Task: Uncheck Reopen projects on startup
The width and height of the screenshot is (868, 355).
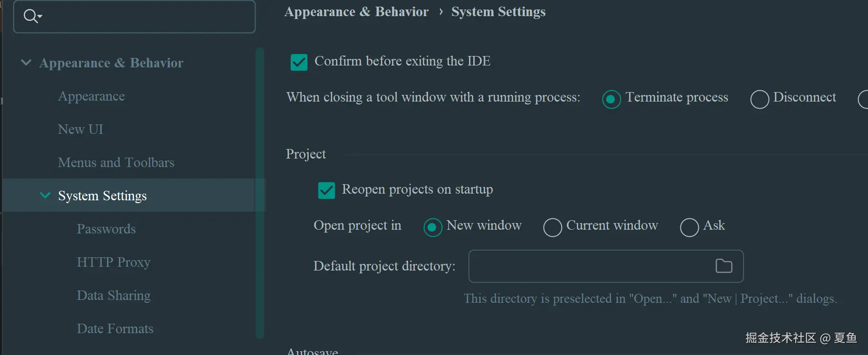Action: (326, 190)
